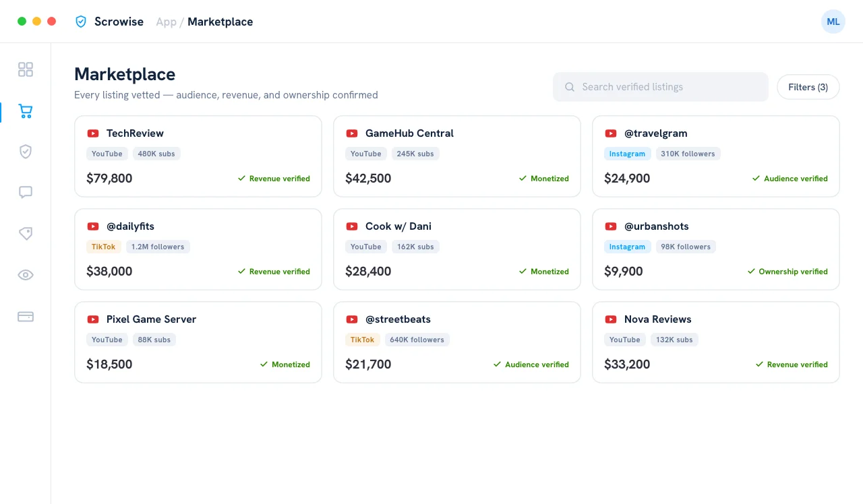The image size is (863, 504).
Task: Click the price tag sidebar icon
Action: (26, 234)
